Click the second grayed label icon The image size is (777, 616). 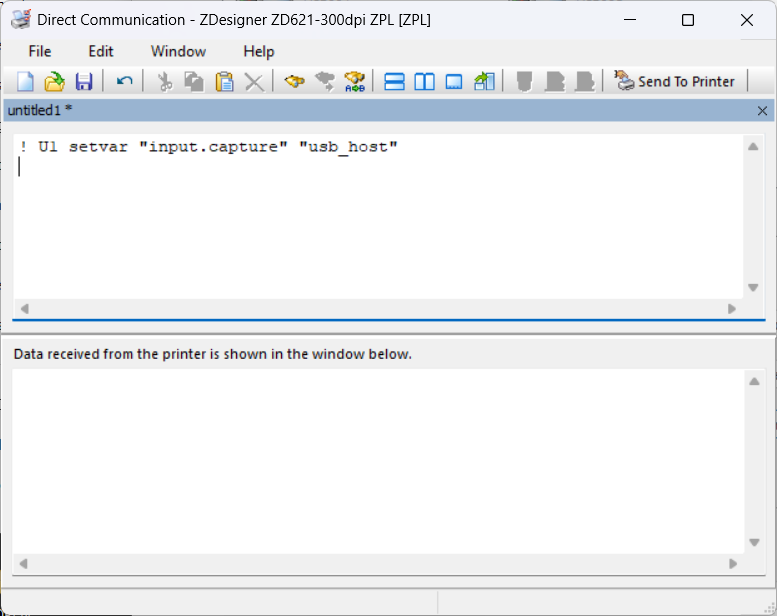pyautogui.click(x=555, y=81)
